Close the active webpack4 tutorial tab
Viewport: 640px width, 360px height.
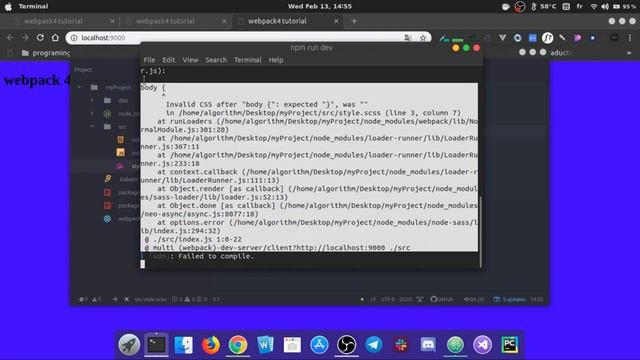336,21
